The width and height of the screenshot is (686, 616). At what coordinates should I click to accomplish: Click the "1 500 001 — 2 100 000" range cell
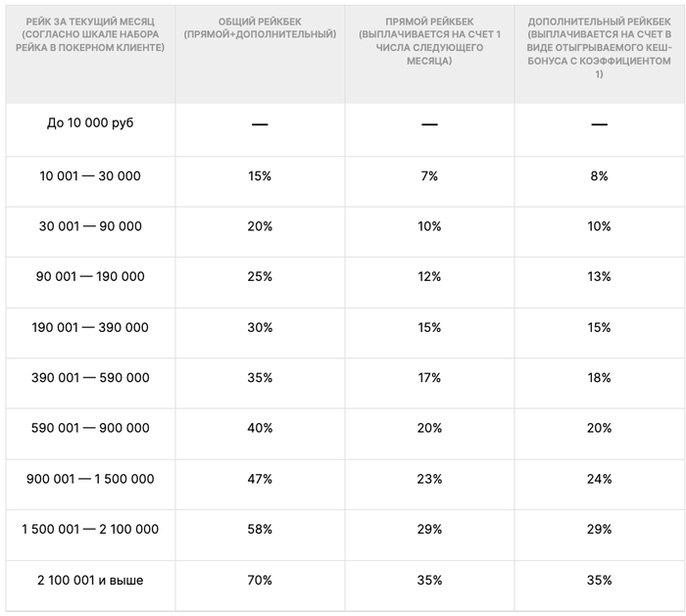[x=90, y=529]
